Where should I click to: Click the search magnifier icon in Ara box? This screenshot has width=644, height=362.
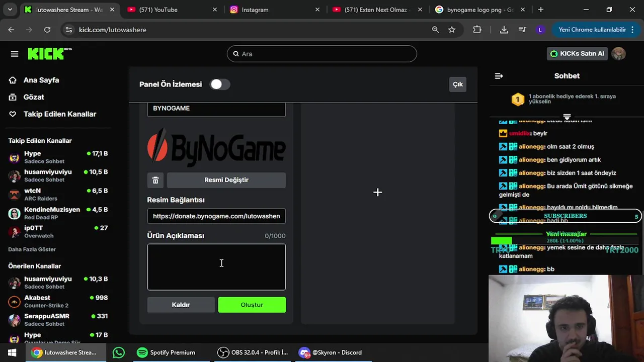(236, 54)
